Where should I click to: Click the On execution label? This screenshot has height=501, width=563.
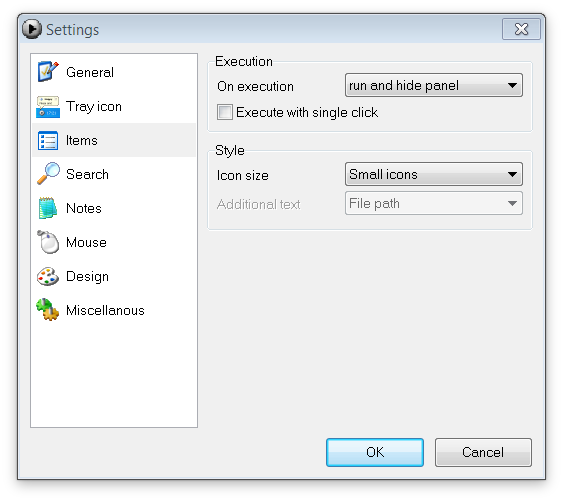(255, 87)
